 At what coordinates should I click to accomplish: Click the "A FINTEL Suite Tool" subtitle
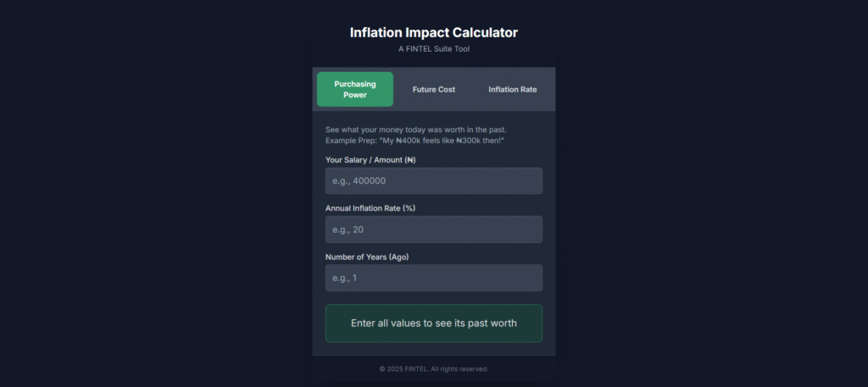point(434,49)
